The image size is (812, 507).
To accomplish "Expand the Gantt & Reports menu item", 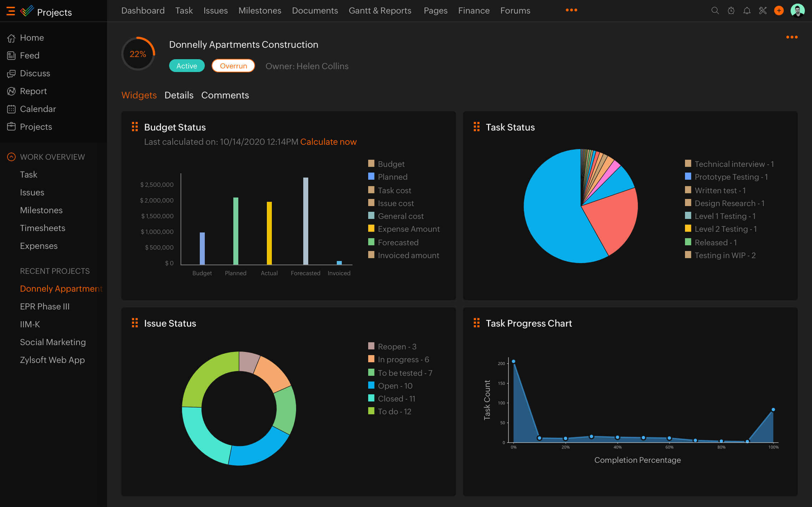I will click(380, 10).
